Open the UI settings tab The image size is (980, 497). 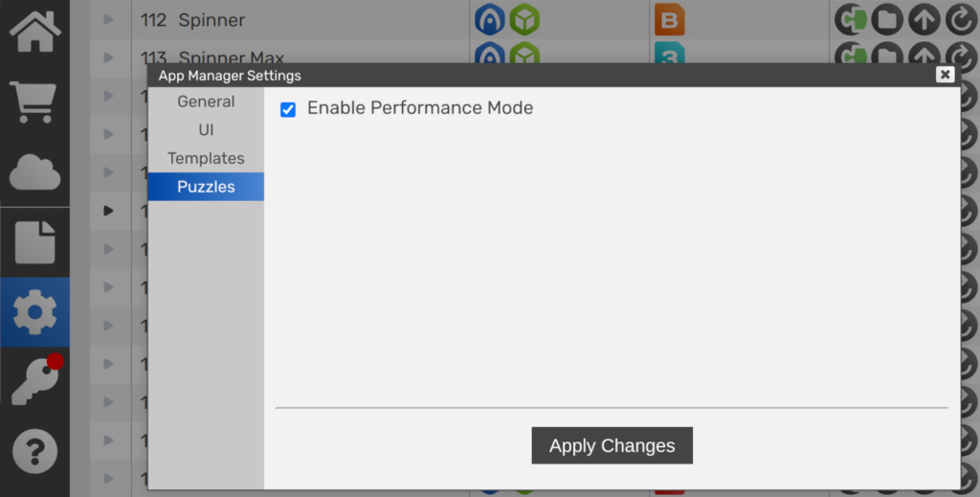tap(206, 129)
